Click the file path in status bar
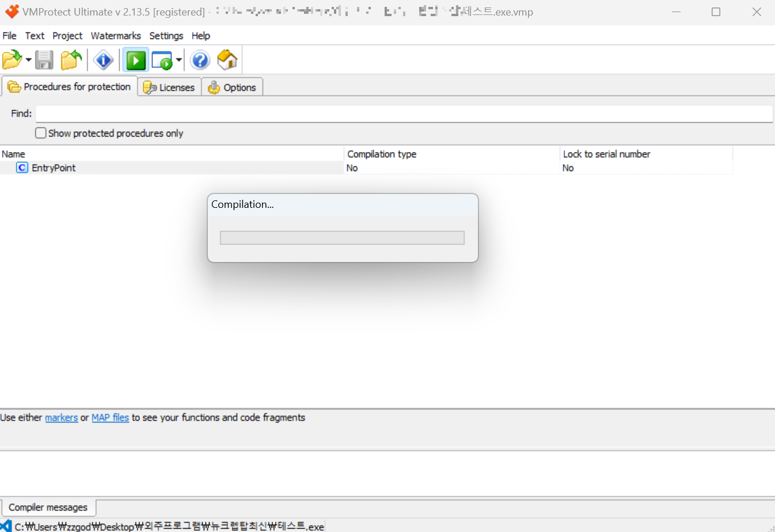The height and width of the screenshot is (532, 775). point(169,526)
